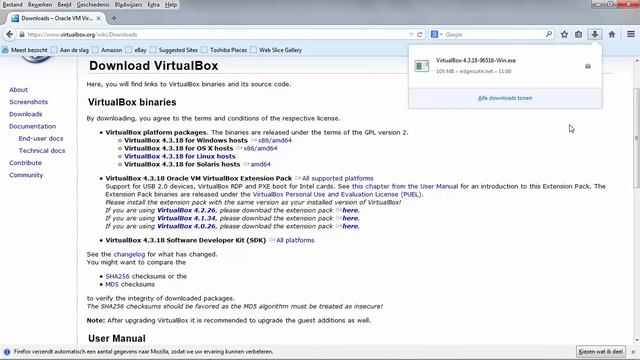This screenshot has width=640, height=360.
Task: Click Kiezen wat ik deel button
Action: (601, 351)
